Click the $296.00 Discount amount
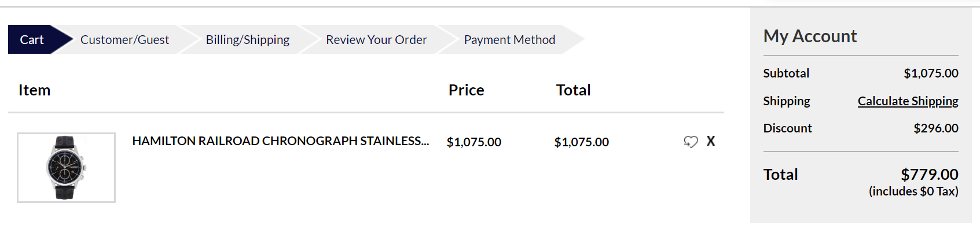This screenshot has height=229, width=980. pos(936,128)
